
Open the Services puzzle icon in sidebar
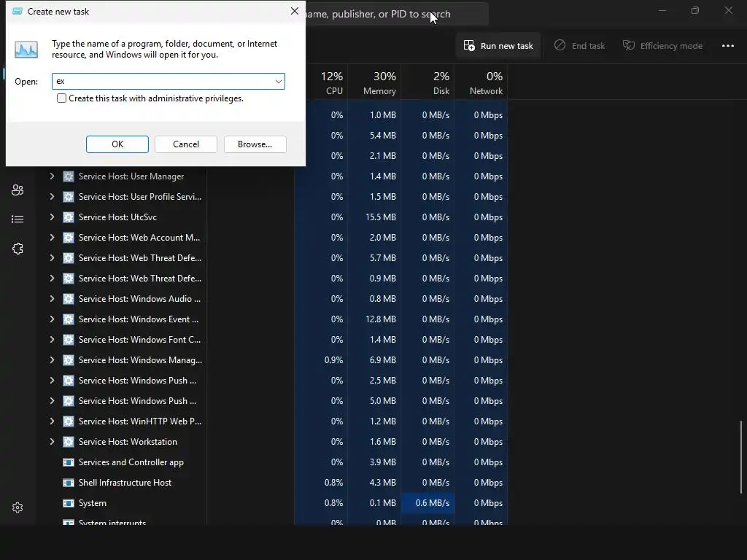18,249
